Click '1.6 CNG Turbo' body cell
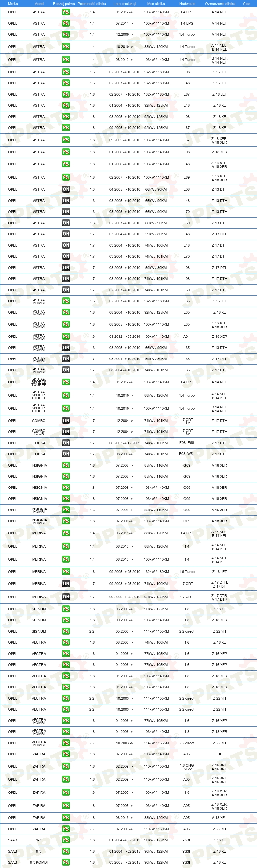The width and height of the screenshot is (257, 868). [x=187, y=767]
